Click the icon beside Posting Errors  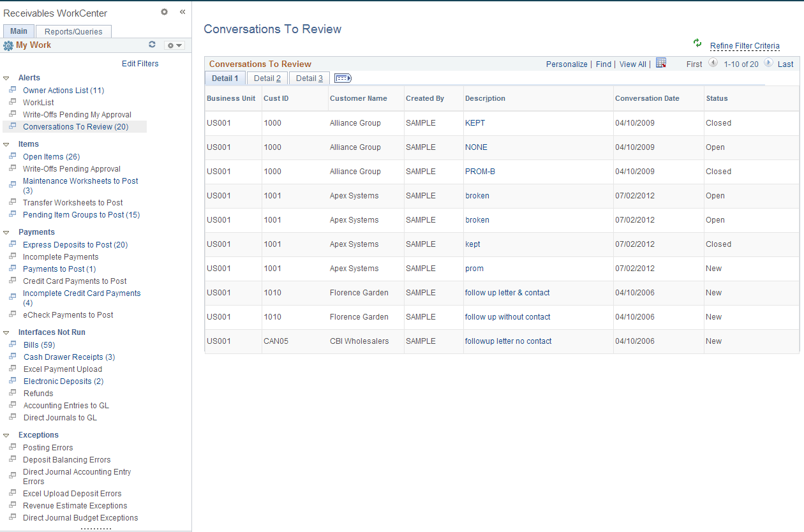(12, 447)
